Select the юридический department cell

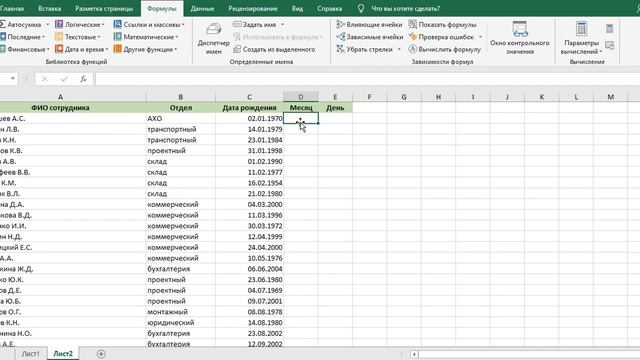pyautogui.click(x=180, y=322)
